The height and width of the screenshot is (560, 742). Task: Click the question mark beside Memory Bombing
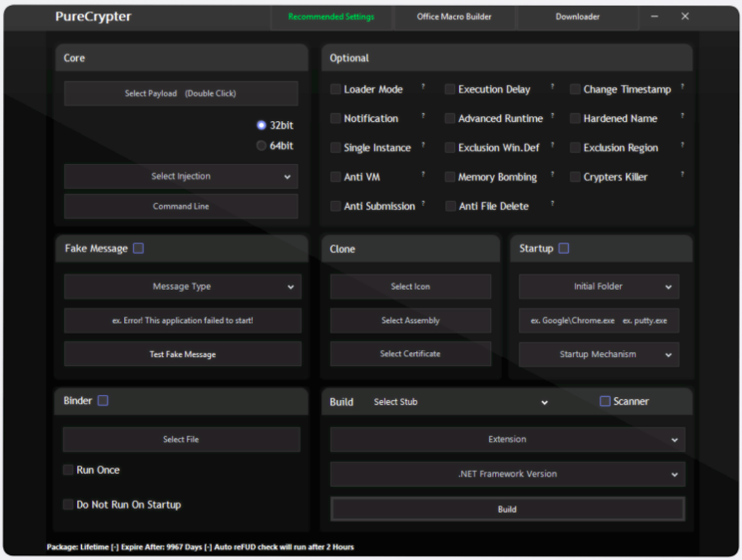click(x=552, y=174)
